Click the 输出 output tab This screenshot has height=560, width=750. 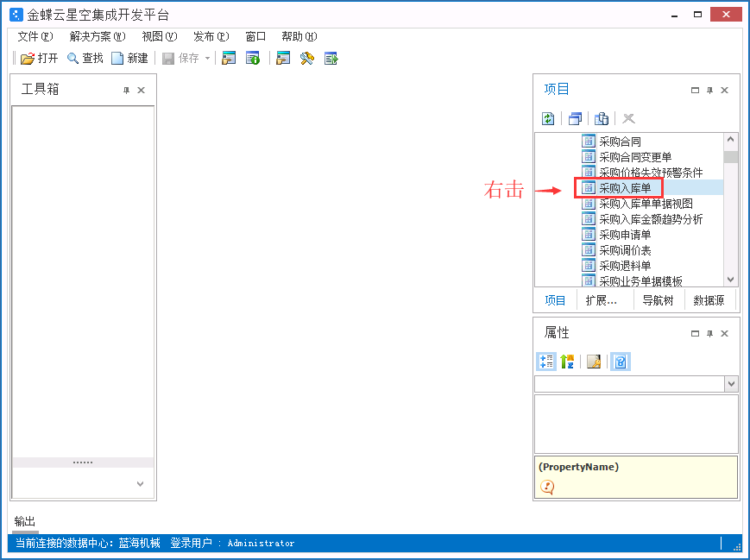point(24,521)
